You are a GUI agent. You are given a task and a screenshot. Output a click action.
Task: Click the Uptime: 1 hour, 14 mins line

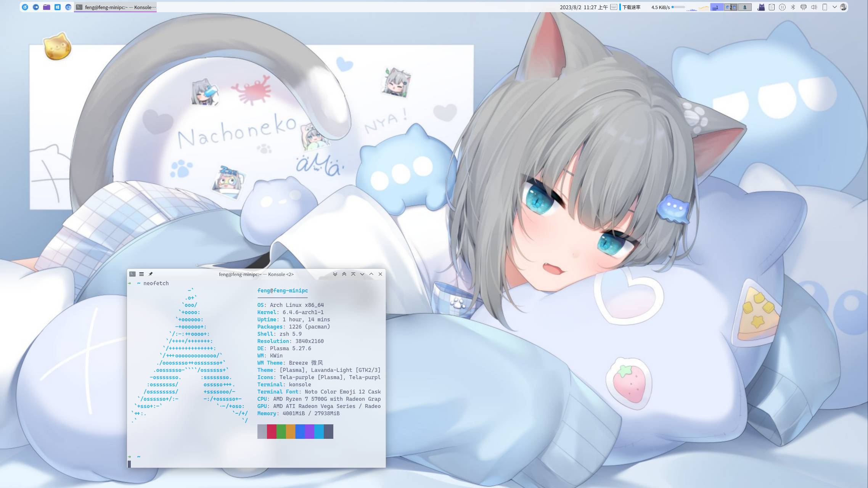[294, 319]
